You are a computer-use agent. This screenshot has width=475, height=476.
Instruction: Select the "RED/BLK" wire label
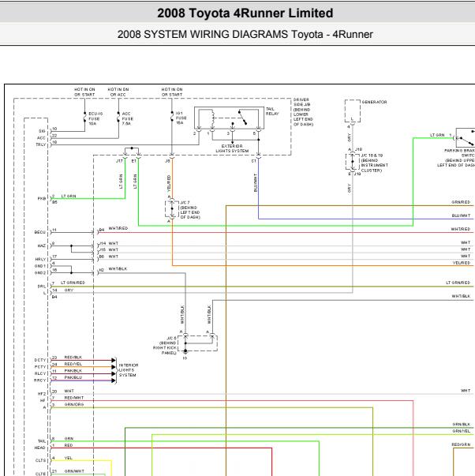[73, 358]
